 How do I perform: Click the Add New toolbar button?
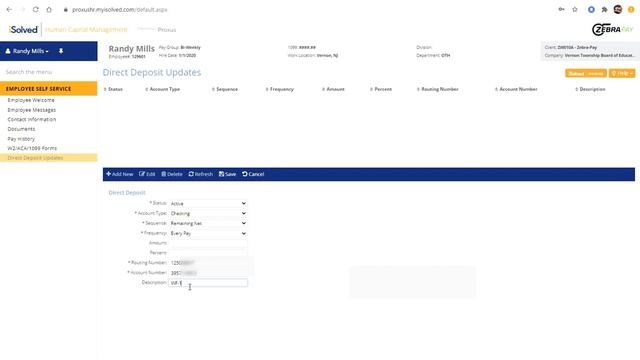[120, 174]
